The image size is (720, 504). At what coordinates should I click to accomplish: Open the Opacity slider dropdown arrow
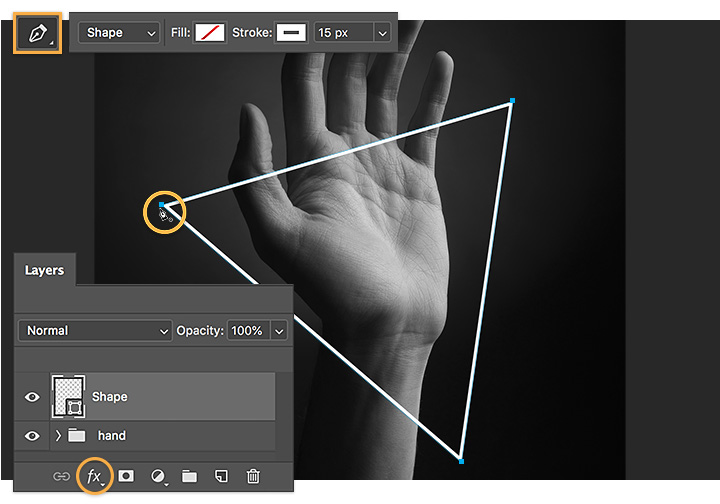click(x=279, y=331)
